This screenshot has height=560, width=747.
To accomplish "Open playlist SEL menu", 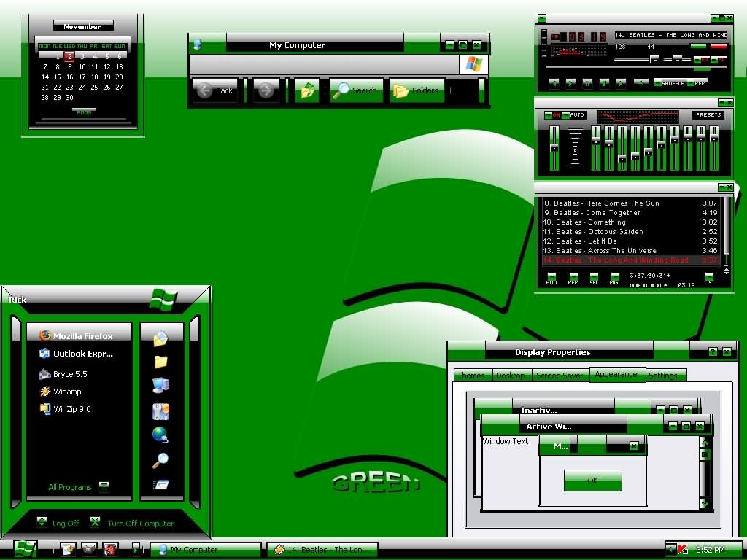I will pyautogui.click(x=594, y=279).
